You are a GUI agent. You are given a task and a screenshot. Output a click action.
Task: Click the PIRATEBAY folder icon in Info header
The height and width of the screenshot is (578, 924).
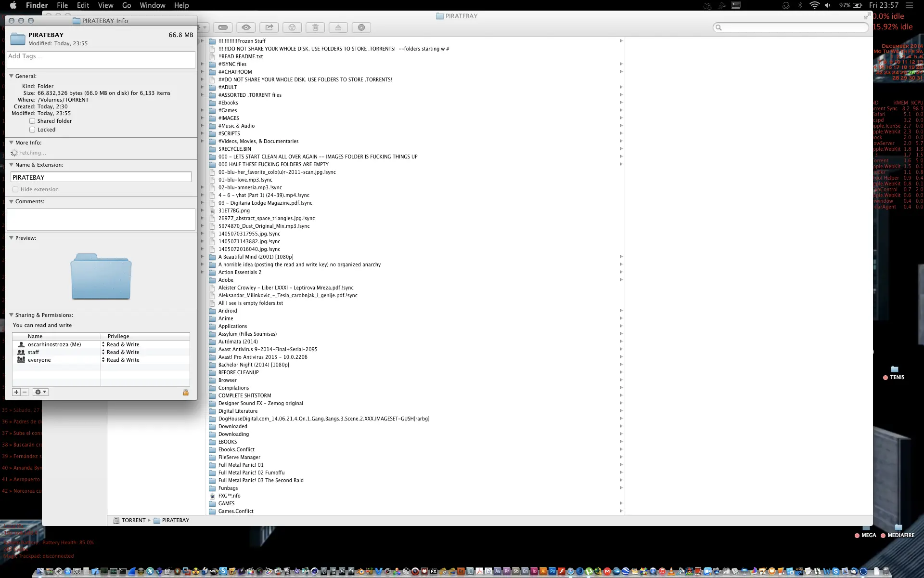[x=18, y=39]
